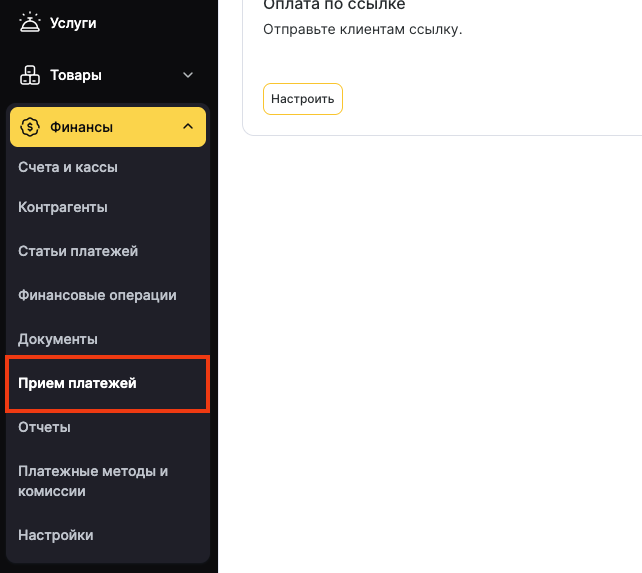Open the Услуги menu item
642x573 pixels.
pyautogui.click(x=73, y=22)
